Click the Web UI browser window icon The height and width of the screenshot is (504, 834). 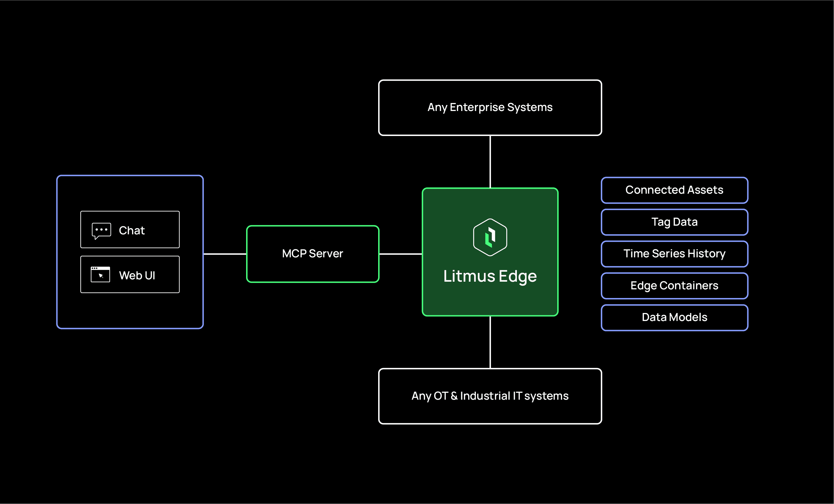coord(100,274)
